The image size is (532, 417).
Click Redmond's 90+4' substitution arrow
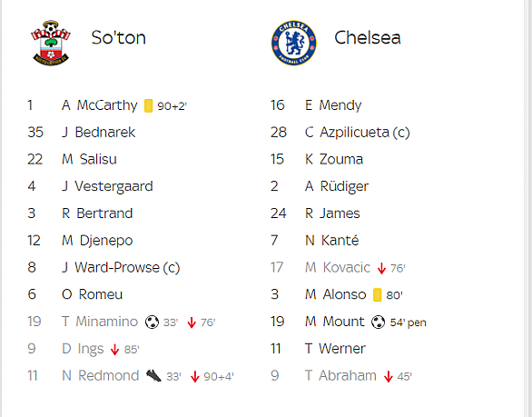195,377
